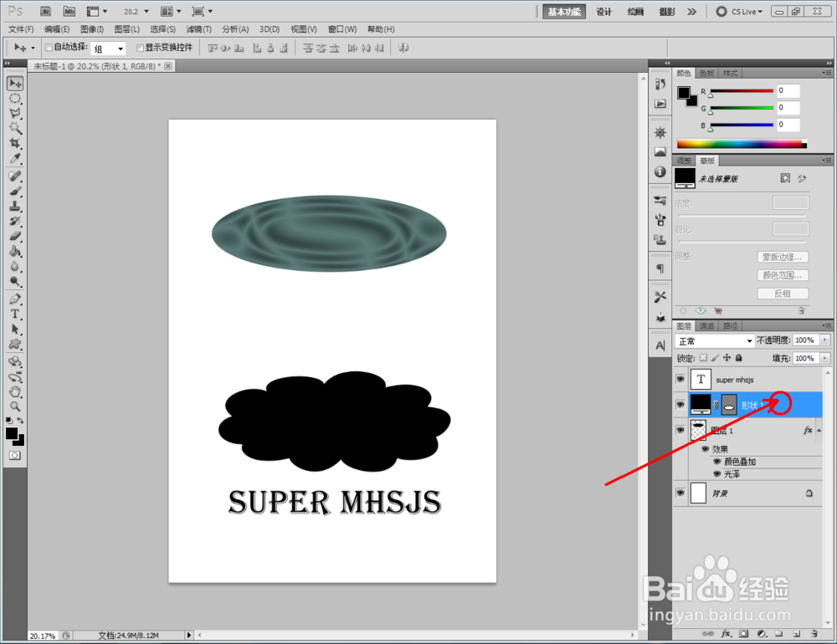837x644 pixels.
Task: Switch to the Swatches tab
Action: [x=706, y=73]
